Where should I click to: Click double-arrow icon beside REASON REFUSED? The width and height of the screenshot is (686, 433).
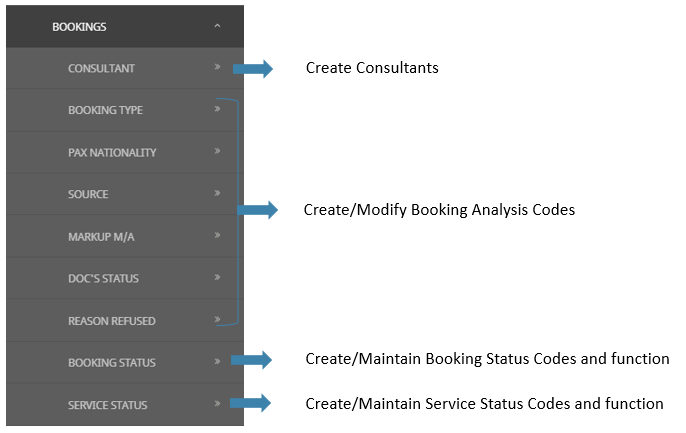(217, 319)
